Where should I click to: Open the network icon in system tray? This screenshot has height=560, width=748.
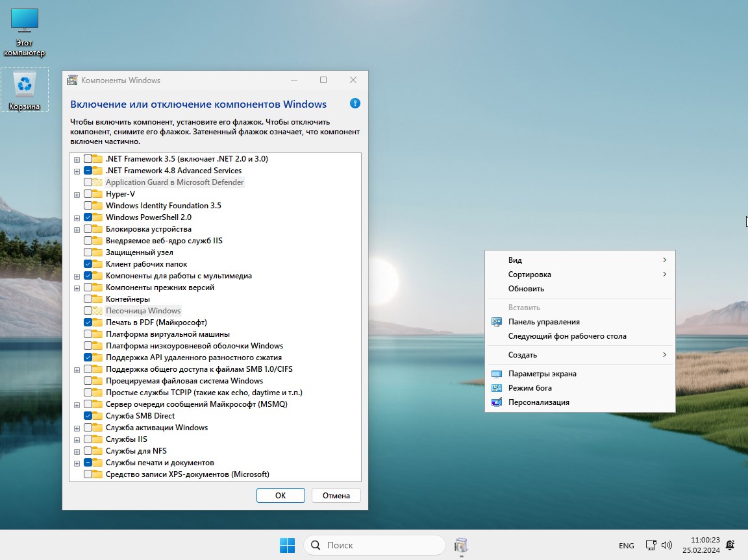651,546
